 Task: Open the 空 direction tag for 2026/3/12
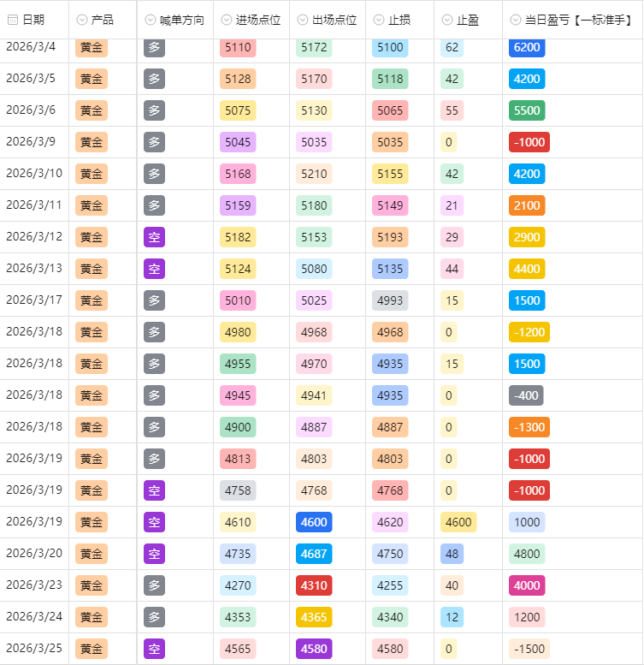pyautogui.click(x=154, y=237)
